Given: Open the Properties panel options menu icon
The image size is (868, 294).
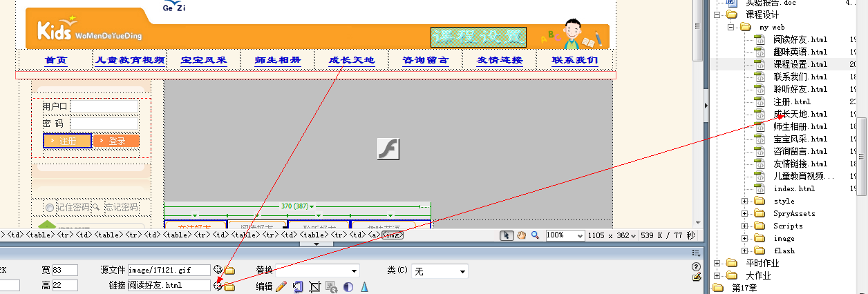Looking at the screenshot, I should (696, 253).
